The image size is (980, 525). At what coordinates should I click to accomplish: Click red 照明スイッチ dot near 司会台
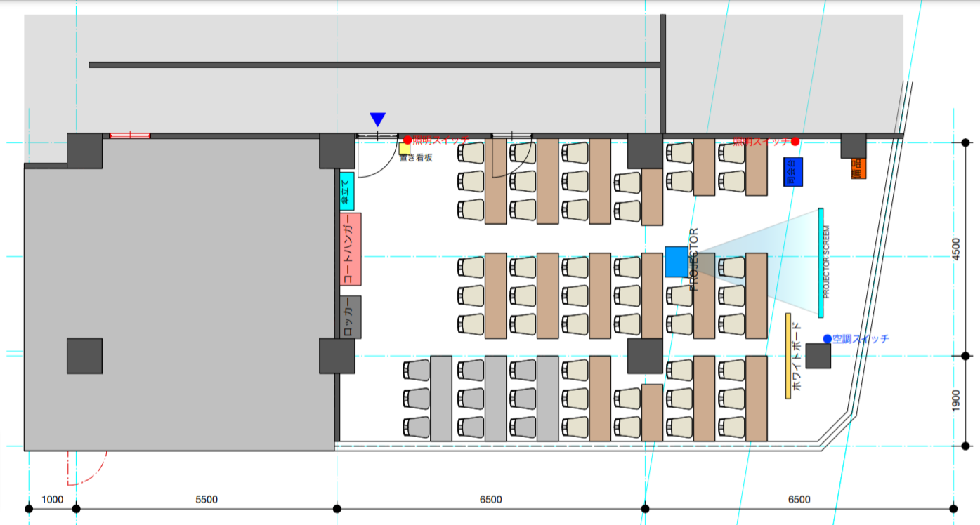coord(795,142)
